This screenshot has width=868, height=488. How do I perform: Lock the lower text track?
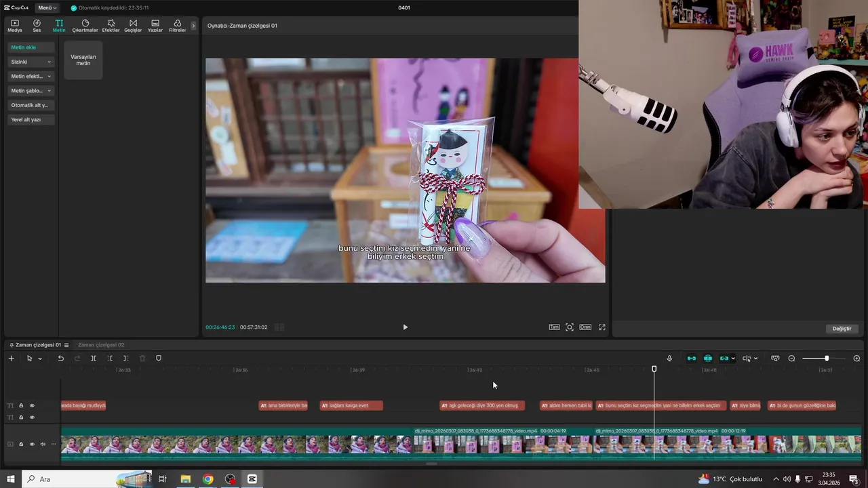21,418
